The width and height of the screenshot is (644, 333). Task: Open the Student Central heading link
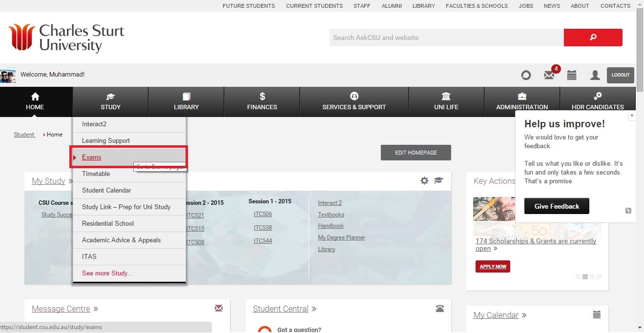click(281, 309)
